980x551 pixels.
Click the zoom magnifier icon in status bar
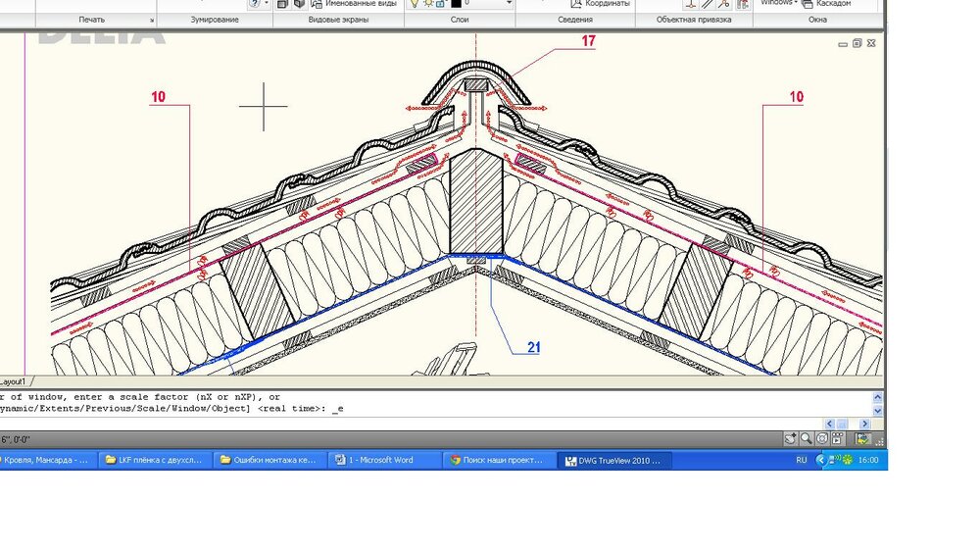coord(806,439)
